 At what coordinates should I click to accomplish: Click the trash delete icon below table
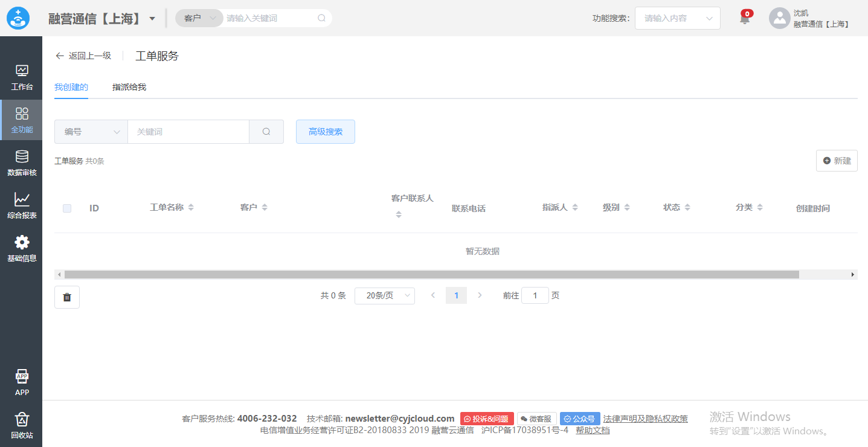coord(67,297)
